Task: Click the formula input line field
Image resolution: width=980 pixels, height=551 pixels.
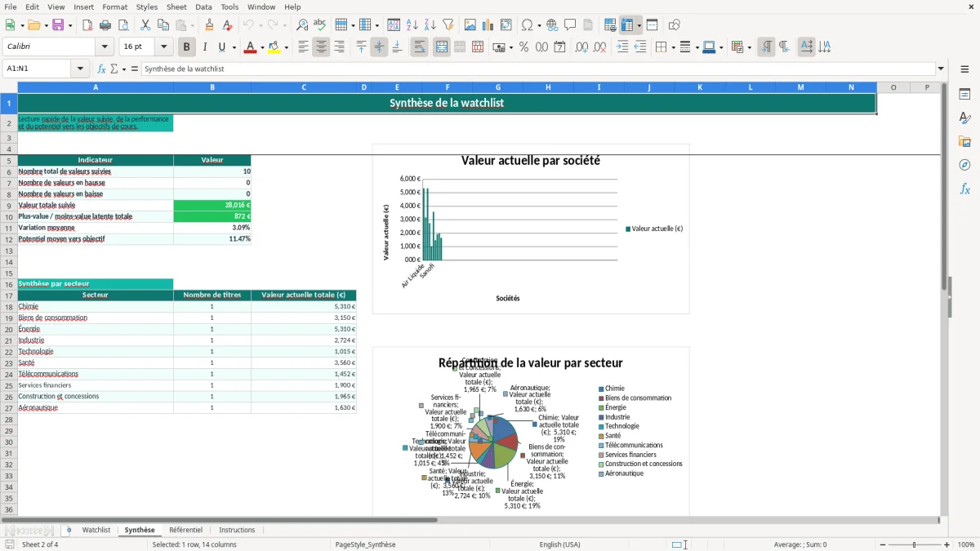Action: pyautogui.click(x=538, y=69)
